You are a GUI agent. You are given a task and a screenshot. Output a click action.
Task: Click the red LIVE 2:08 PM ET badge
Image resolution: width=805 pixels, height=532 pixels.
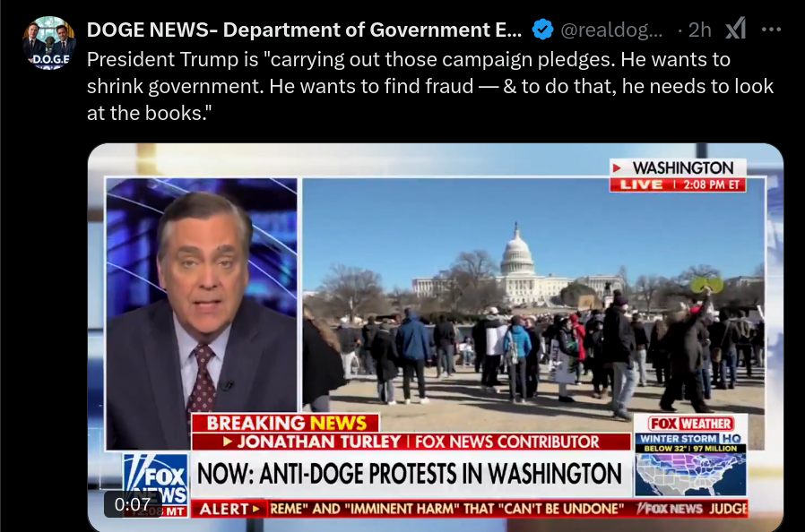coord(678,184)
